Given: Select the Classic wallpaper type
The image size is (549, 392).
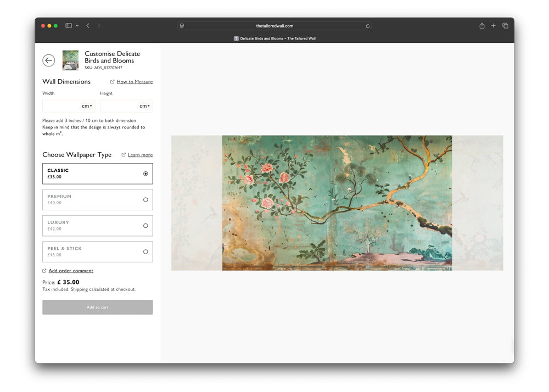Looking at the screenshot, I should pyautogui.click(x=97, y=173).
